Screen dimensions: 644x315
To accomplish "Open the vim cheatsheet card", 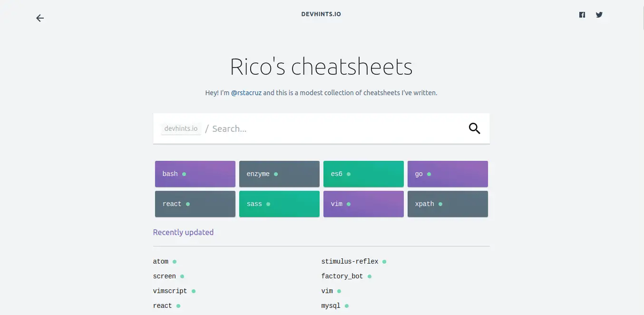I will tap(363, 204).
